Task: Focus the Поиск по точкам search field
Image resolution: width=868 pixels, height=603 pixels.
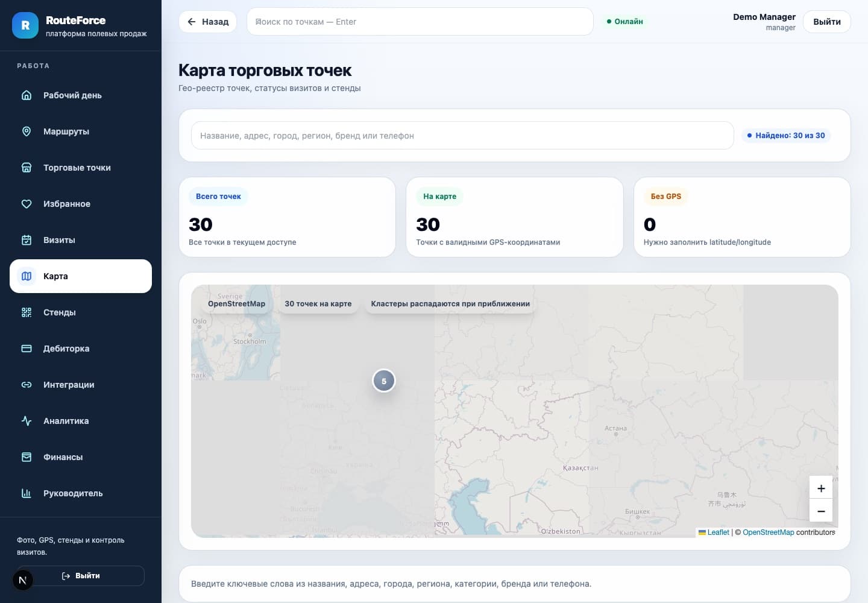Action: tap(420, 22)
